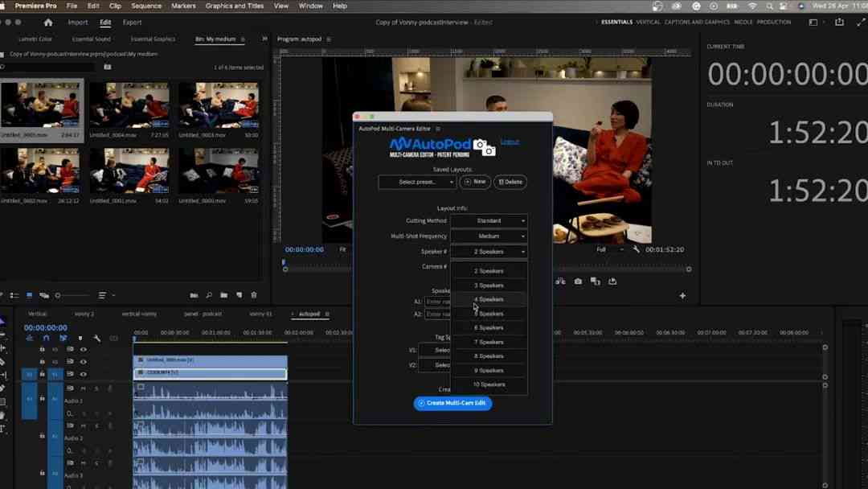Screen dimensions: 868x489
Task: Click Automate to Sequence icon in bin
Action: 194,295
